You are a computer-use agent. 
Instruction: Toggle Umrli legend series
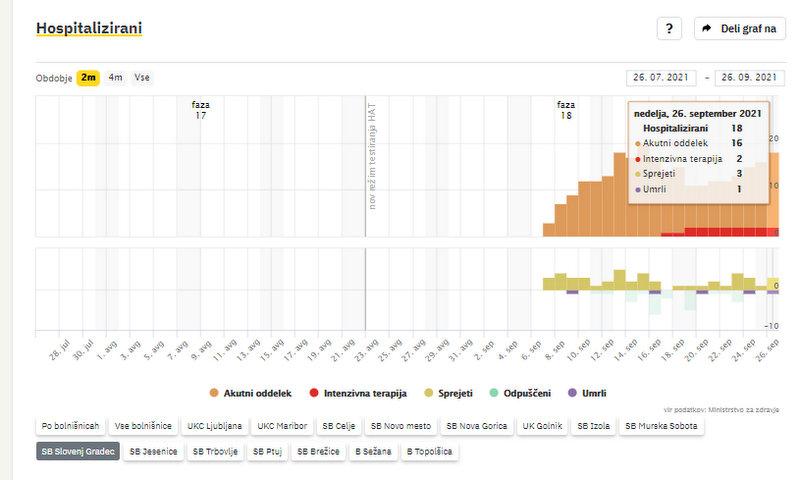coord(587,392)
